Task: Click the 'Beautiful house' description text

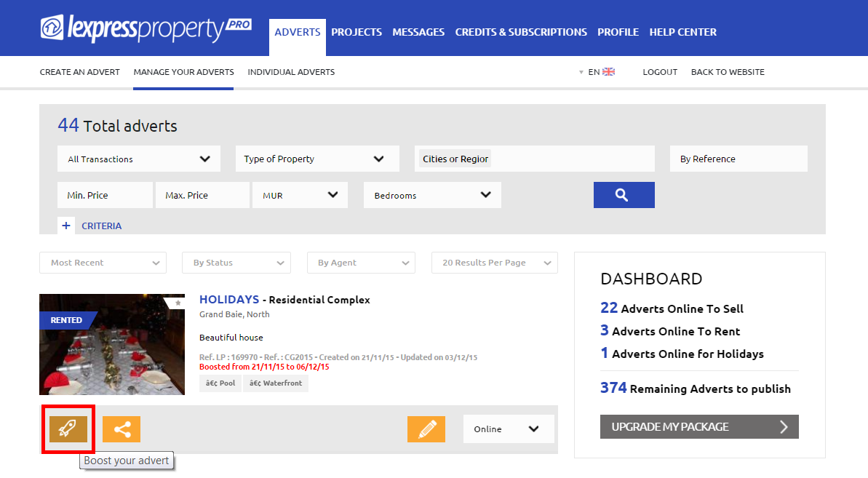Action: click(231, 338)
